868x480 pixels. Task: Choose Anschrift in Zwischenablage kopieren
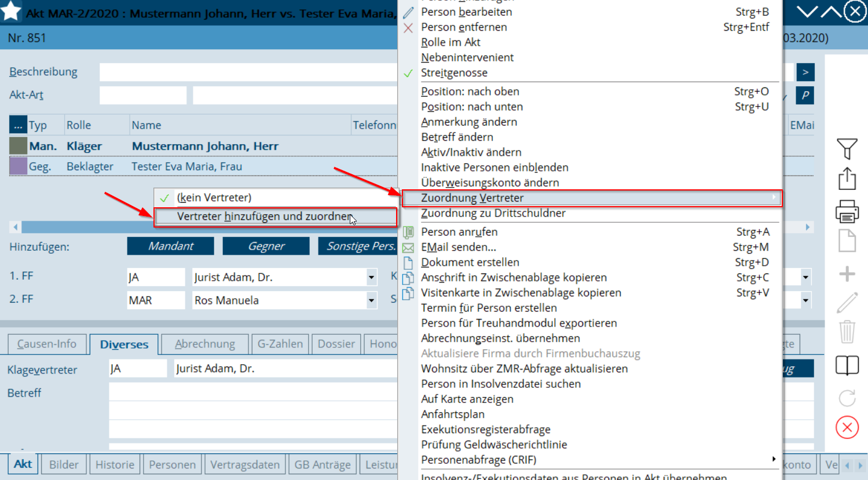point(591,277)
